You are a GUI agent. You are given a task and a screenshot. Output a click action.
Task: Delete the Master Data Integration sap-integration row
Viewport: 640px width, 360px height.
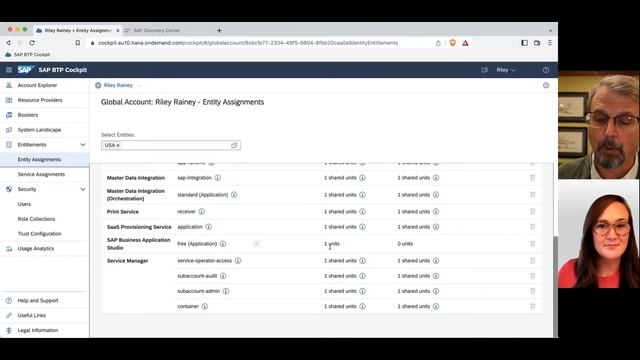(532, 178)
